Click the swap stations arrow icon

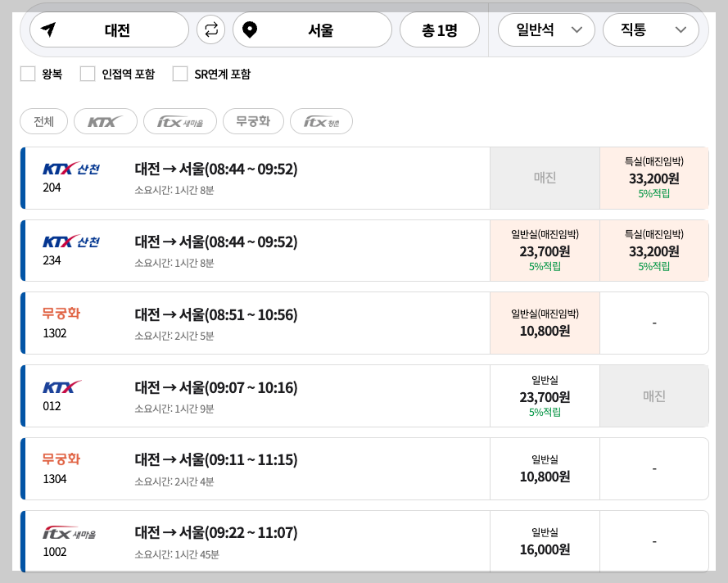[x=210, y=29]
